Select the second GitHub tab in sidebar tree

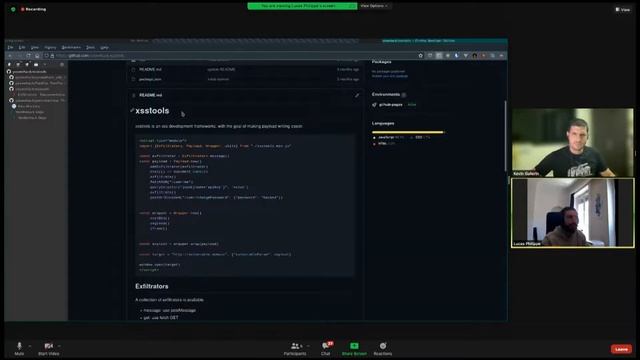tap(38, 77)
